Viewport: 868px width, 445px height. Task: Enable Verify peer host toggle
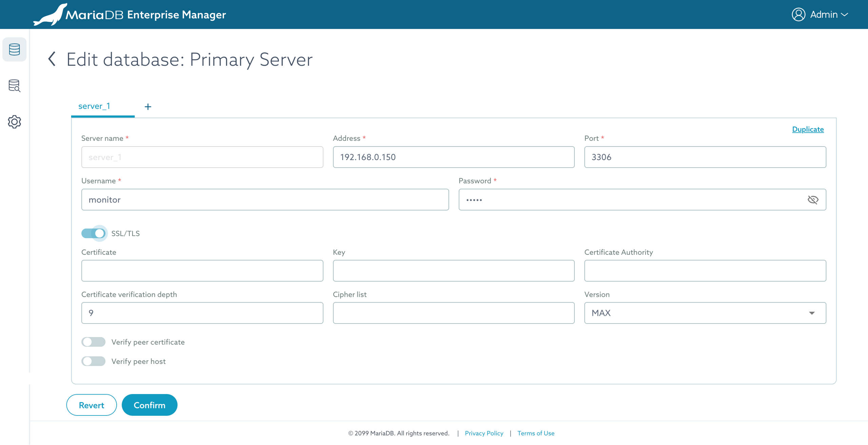point(93,361)
